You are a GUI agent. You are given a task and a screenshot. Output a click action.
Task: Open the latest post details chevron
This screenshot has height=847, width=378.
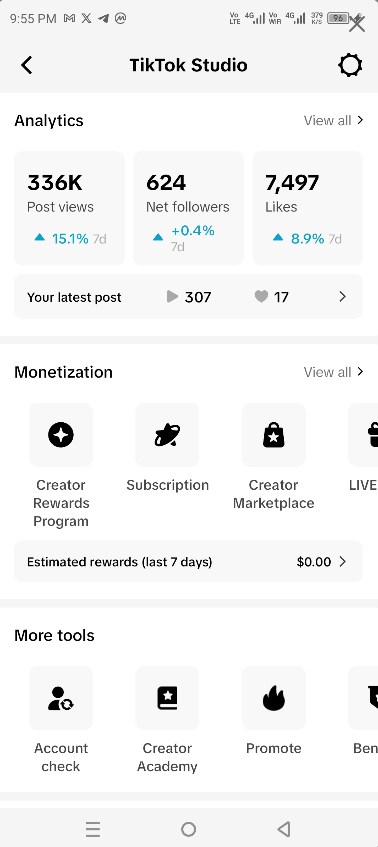point(342,297)
